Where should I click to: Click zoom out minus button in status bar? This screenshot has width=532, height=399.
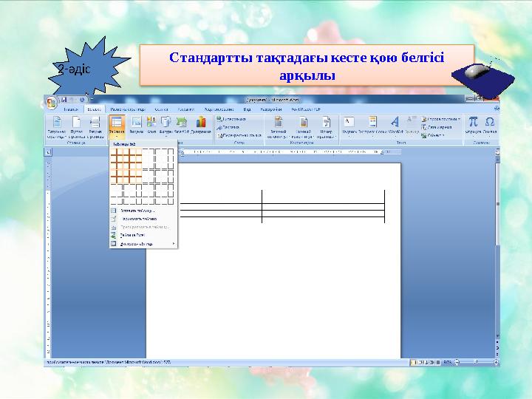click(457, 362)
